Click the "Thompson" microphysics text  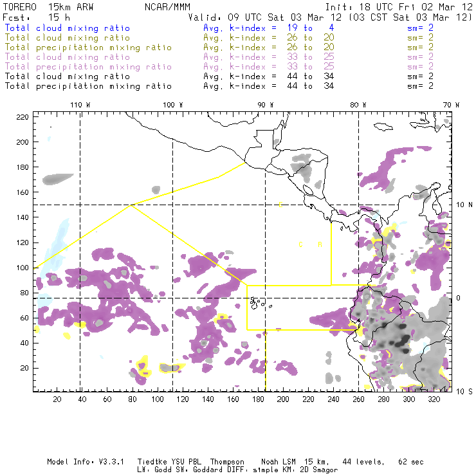(227, 462)
